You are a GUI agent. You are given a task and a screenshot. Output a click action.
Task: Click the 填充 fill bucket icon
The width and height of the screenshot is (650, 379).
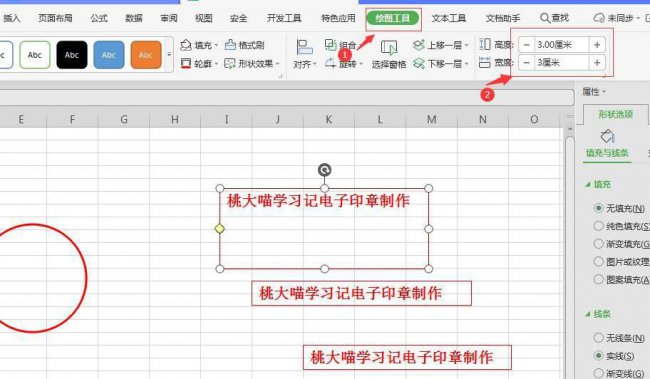click(x=186, y=45)
